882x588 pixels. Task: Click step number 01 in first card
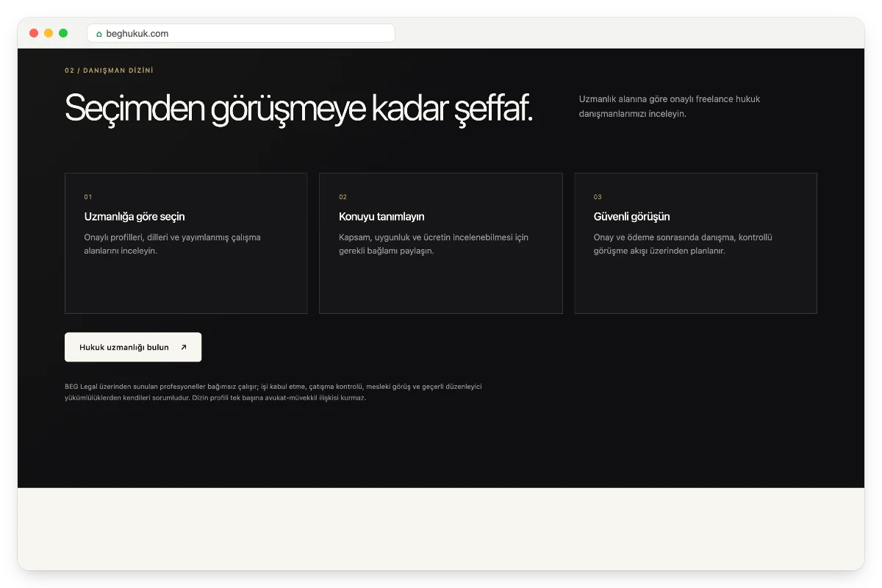pos(88,197)
